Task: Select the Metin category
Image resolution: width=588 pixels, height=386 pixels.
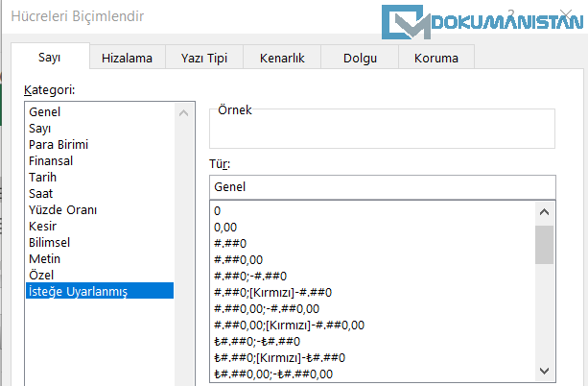Action: (x=100, y=259)
